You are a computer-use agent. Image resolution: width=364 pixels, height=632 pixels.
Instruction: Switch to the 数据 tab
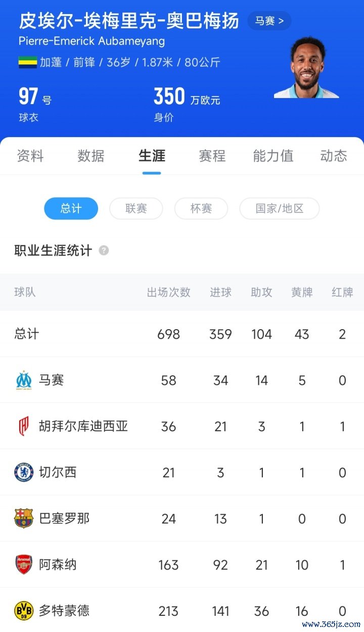coord(91,156)
